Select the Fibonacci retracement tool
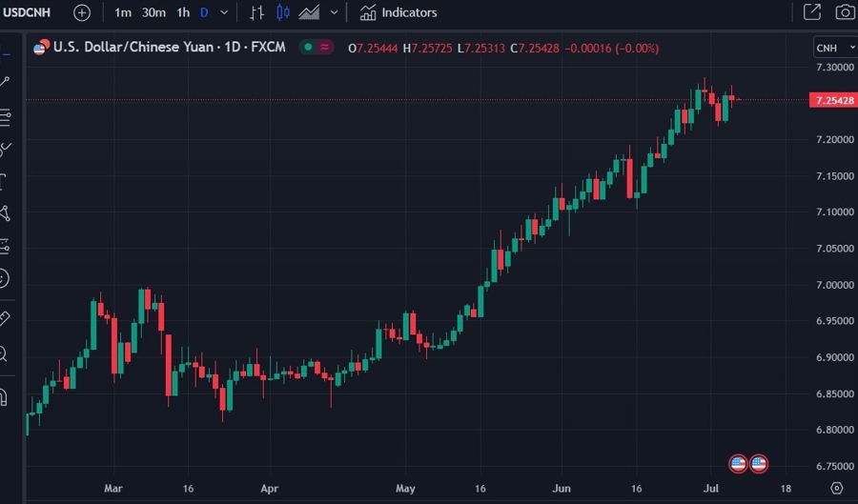 pyautogui.click(x=5, y=117)
